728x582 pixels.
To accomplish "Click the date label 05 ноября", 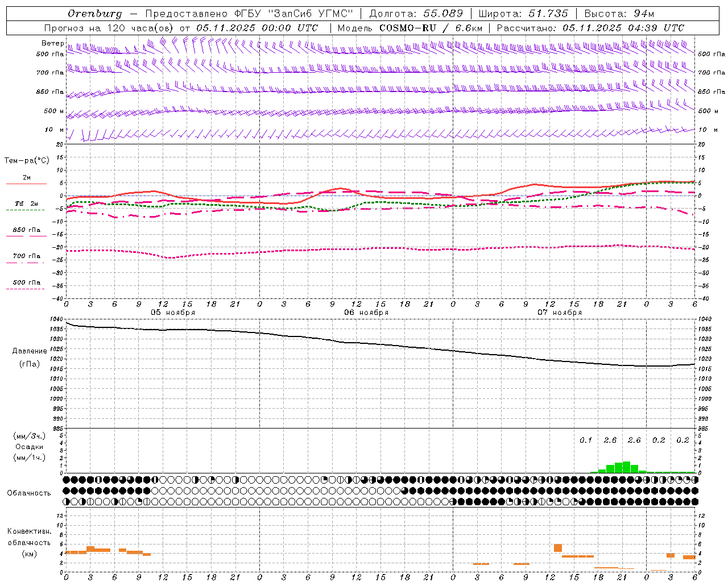I will [x=173, y=313].
